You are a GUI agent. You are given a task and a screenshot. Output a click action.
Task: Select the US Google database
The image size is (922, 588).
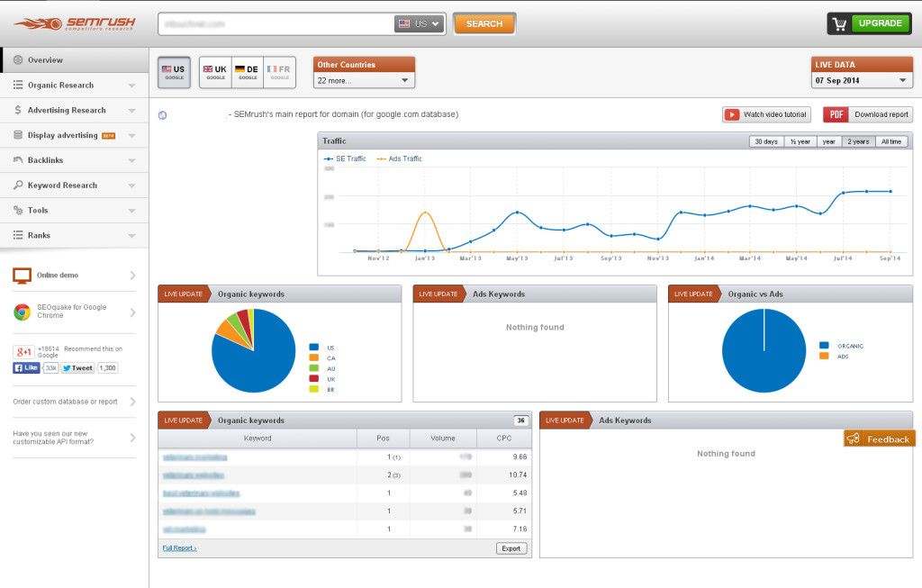(174, 72)
